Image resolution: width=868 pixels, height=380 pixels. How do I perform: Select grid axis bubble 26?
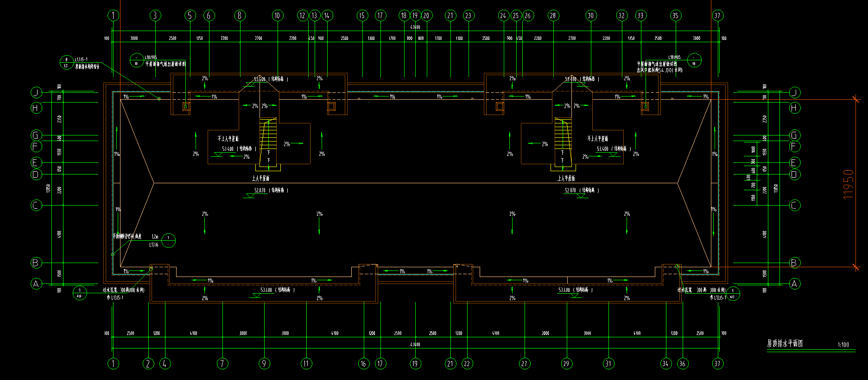click(x=528, y=15)
